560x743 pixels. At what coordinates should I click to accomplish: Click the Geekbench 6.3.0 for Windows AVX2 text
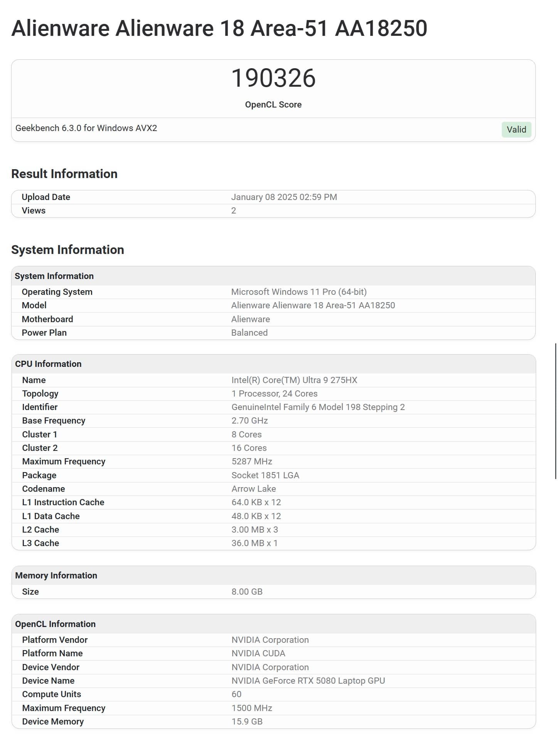[86, 128]
